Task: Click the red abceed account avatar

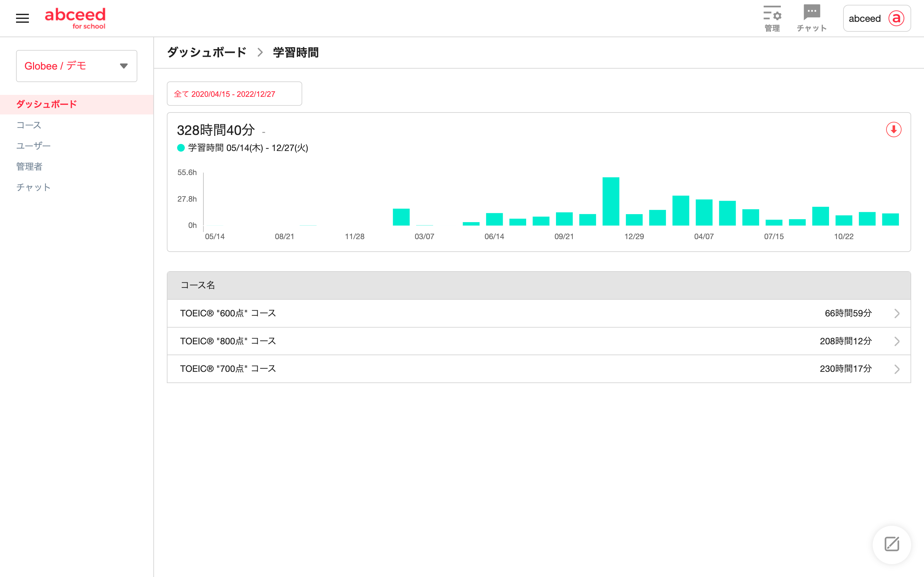Action: click(896, 18)
